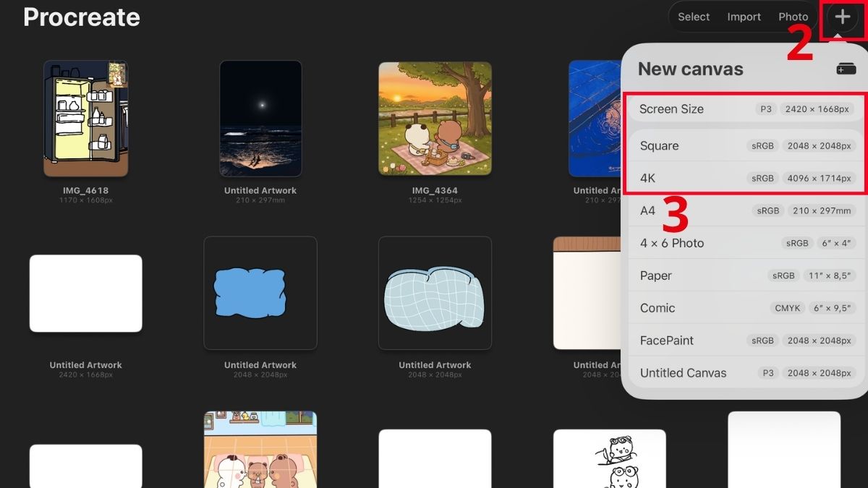Tap the plus icon for new canvas
The height and width of the screenshot is (488, 868).
coord(843,17)
